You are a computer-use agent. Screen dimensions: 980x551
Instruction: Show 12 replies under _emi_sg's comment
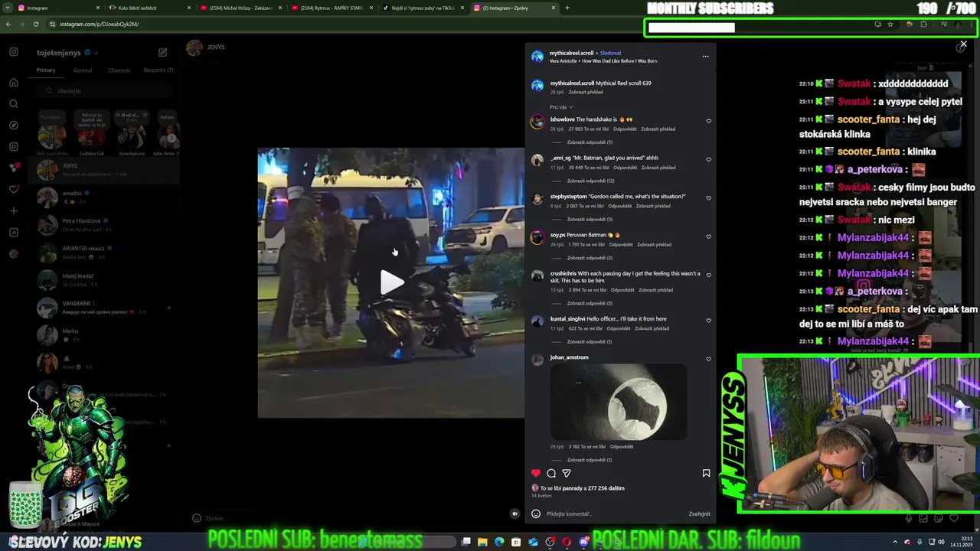click(590, 181)
